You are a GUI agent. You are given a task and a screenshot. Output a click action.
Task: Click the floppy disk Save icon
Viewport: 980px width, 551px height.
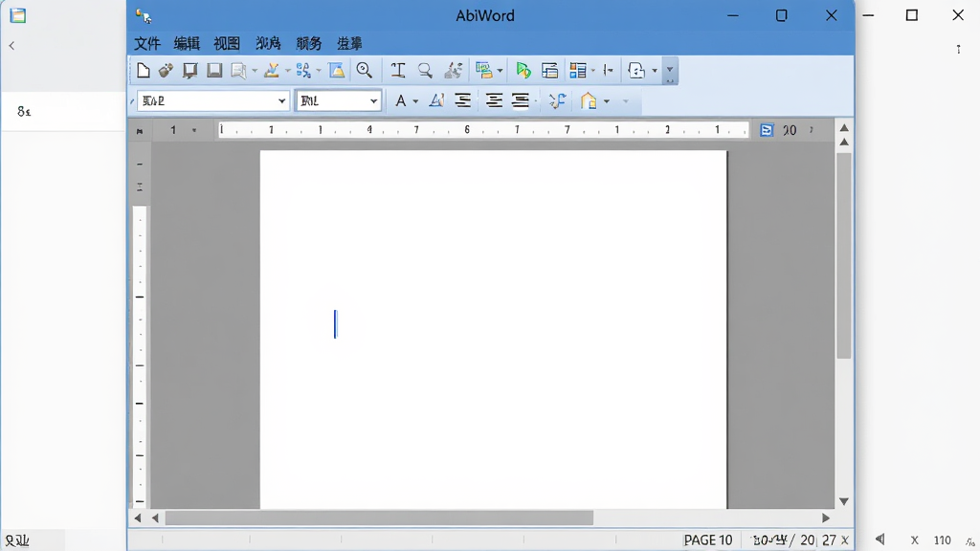coord(214,71)
